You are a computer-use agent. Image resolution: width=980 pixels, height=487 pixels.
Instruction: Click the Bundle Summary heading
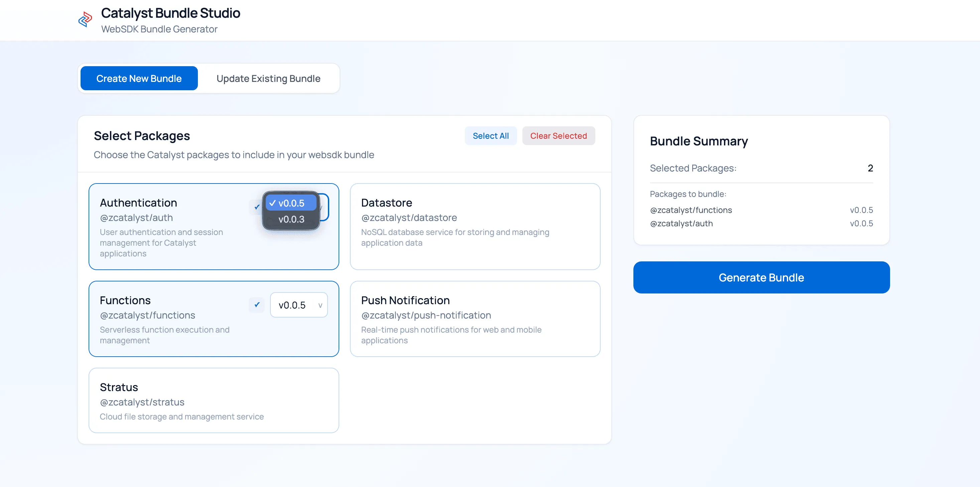pyautogui.click(x=699, y=141)
